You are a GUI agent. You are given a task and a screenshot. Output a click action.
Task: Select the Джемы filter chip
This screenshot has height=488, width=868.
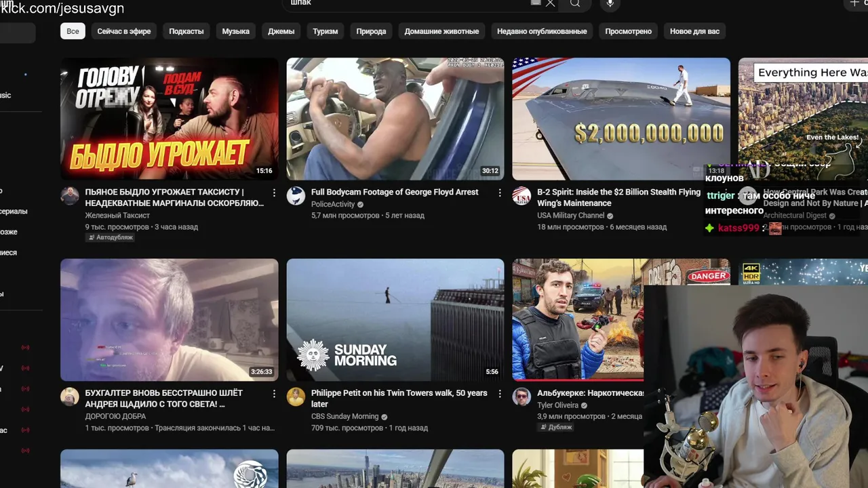coord(281,31)
